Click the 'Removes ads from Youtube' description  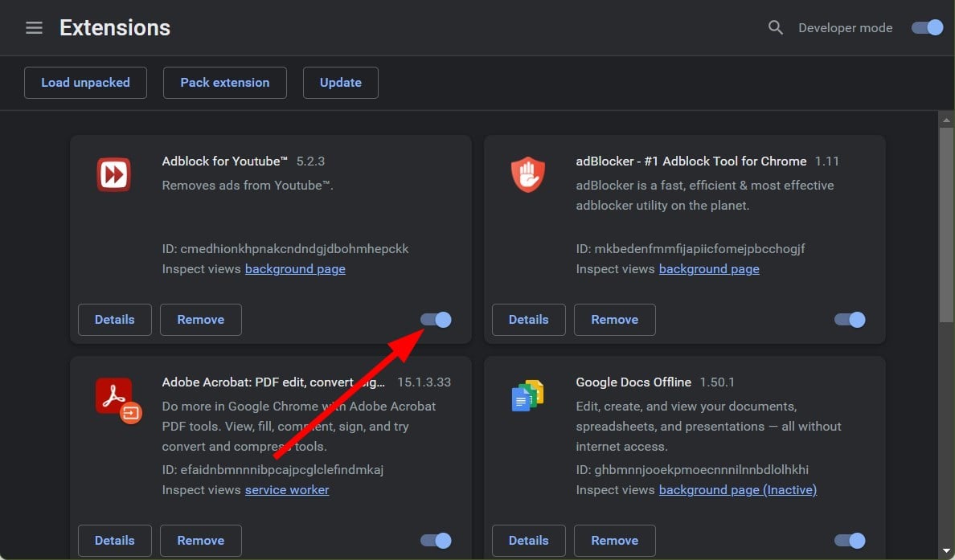248,185
